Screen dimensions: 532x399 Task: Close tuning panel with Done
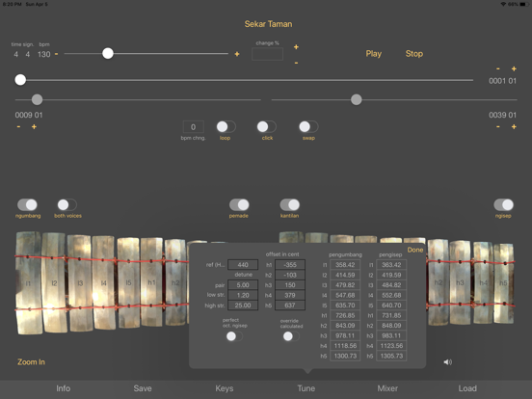[415, 250]
